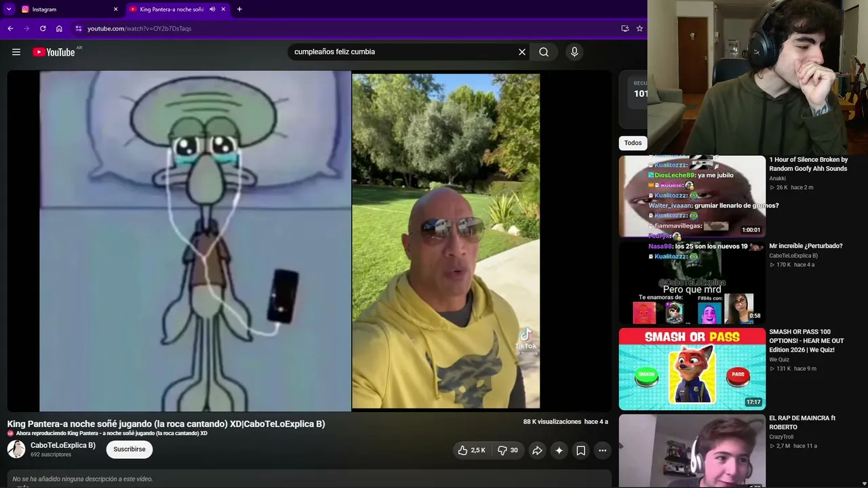Image resolution: width=868 pixels, height=488 pixels.
Task: Open the 'Mr increíble ¿Perturbado?' thumbnail
Action: (x=692, y=283)
